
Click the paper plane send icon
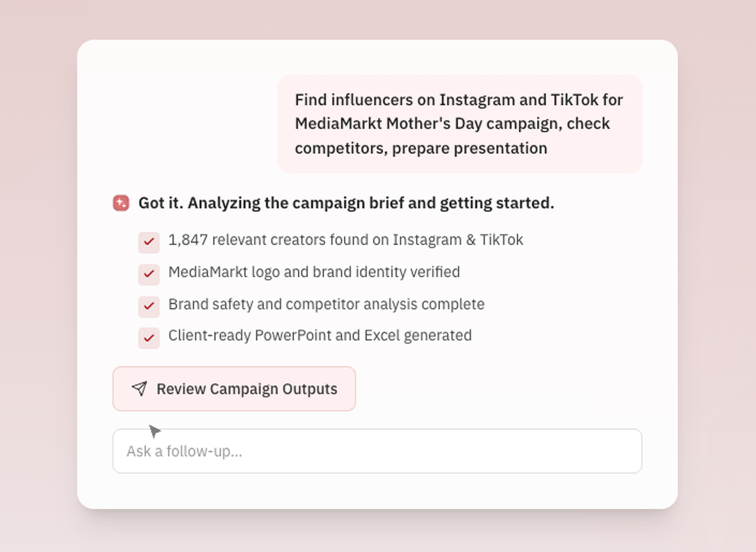pos(139,388)
